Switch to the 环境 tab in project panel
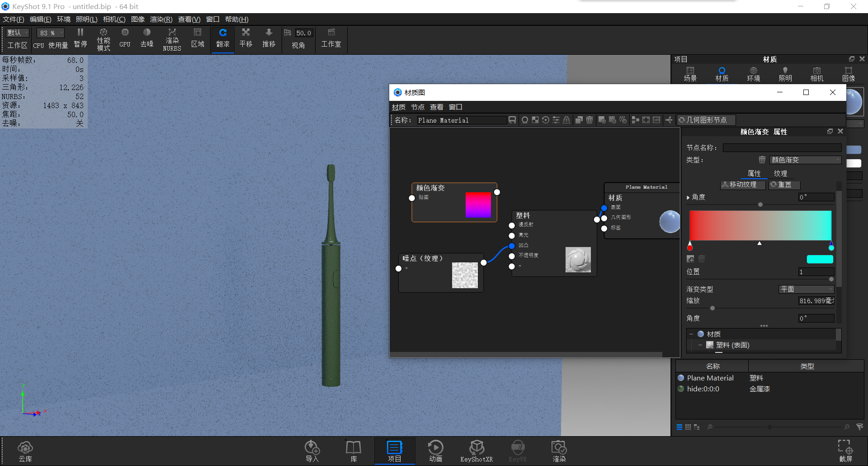The image size is (868, 466). click(753, 73)
